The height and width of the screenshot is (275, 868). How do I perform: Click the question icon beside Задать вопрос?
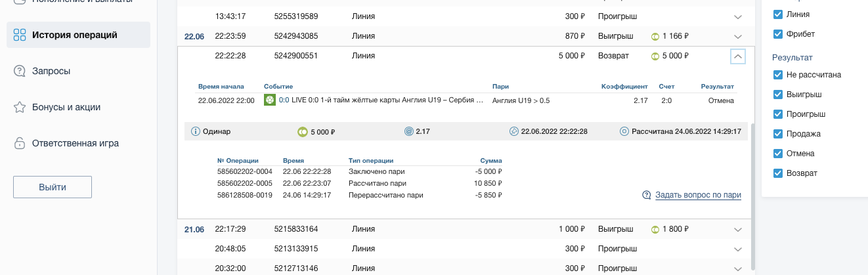[x=647, y=195]
